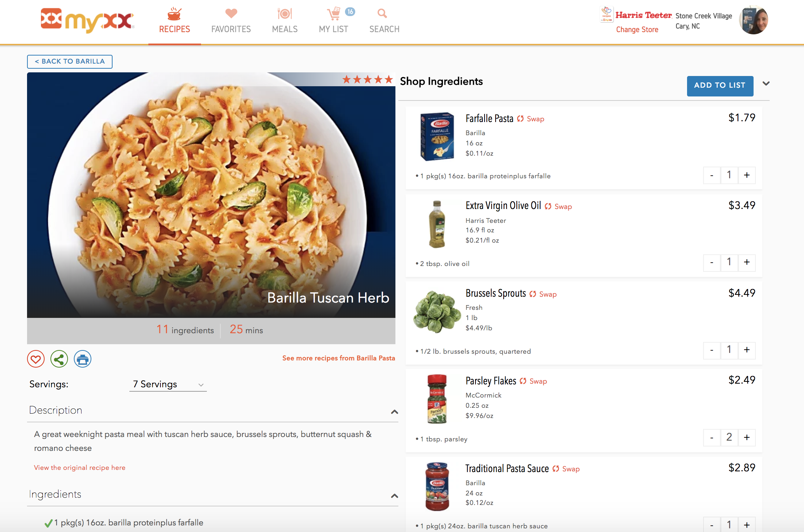This screenshot has width=804, height=532.
Task: Open the My List tab
Action: 334,29
